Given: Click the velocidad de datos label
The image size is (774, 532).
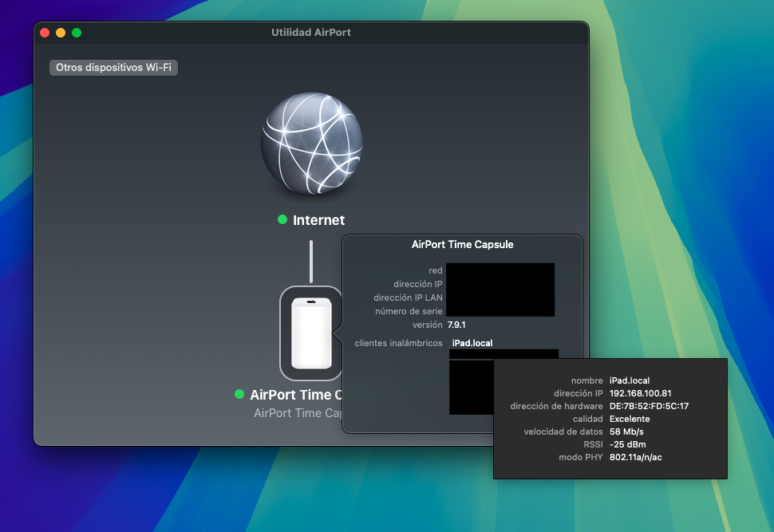Looking at the screenshot, I should 563,432.
